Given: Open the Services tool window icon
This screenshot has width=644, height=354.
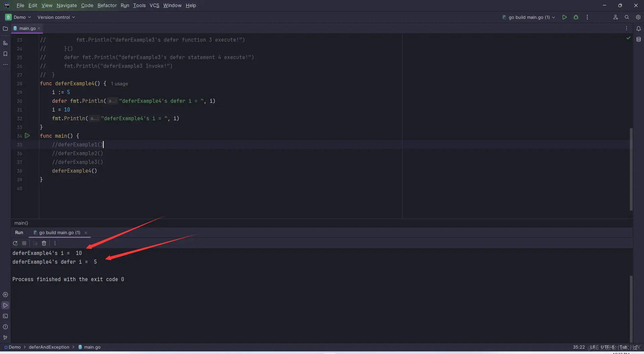Looking at the screenshot, I should pyautogui.click(x=5, y=295).
